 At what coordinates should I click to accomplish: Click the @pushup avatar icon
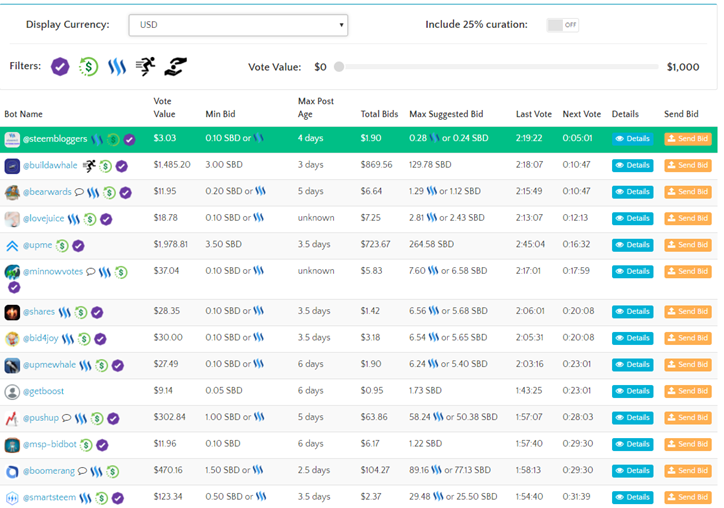(12, 418)
